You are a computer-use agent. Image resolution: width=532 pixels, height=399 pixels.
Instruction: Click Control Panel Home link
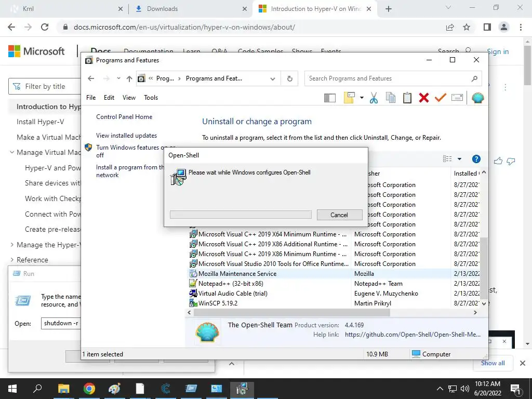[124, 117]
